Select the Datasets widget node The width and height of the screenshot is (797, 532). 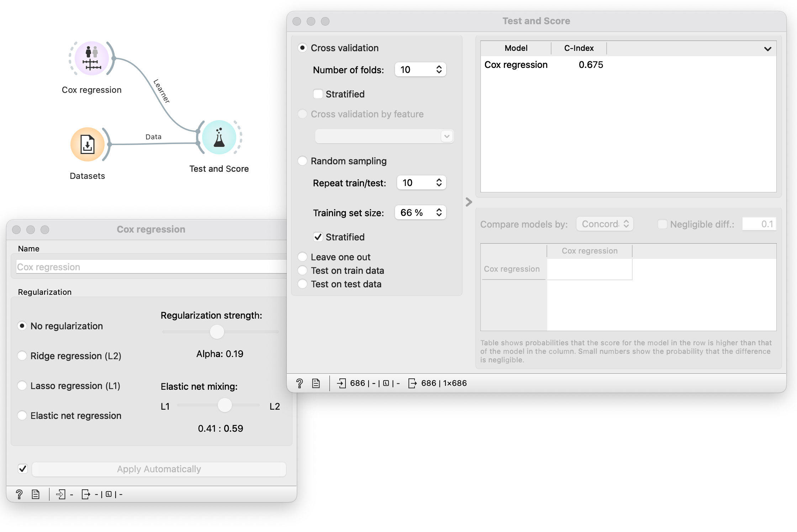tap(88, 144)
